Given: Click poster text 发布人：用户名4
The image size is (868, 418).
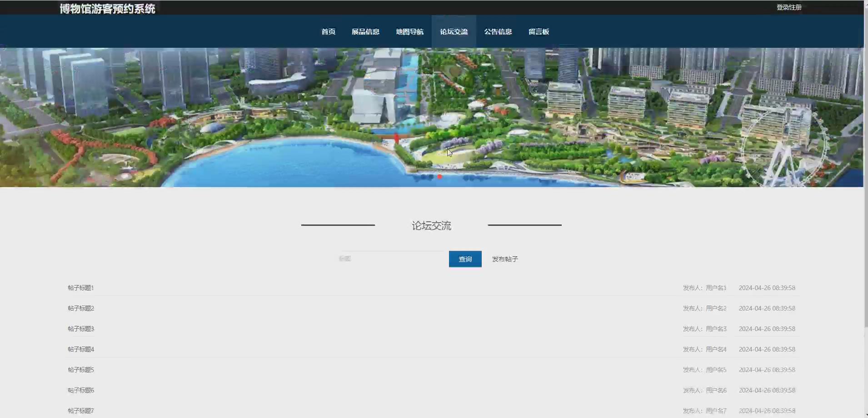Looking at the screenshot, I should (704, 349).
